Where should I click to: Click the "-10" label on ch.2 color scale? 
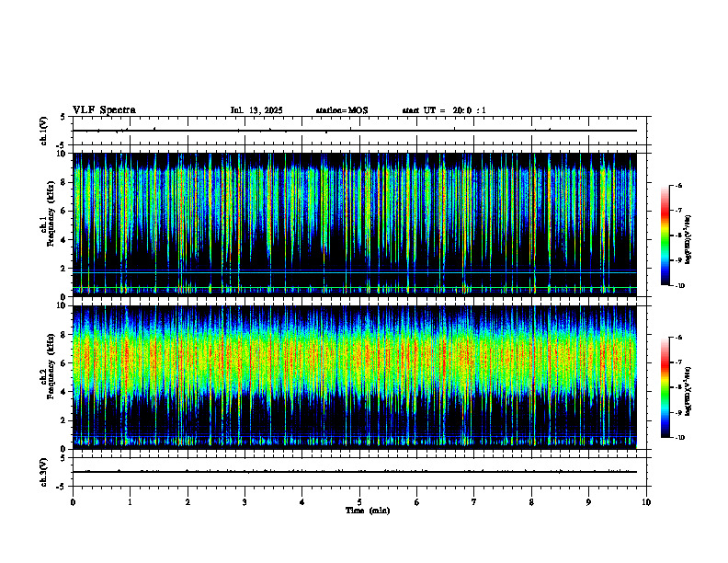[x=679, y=438]
